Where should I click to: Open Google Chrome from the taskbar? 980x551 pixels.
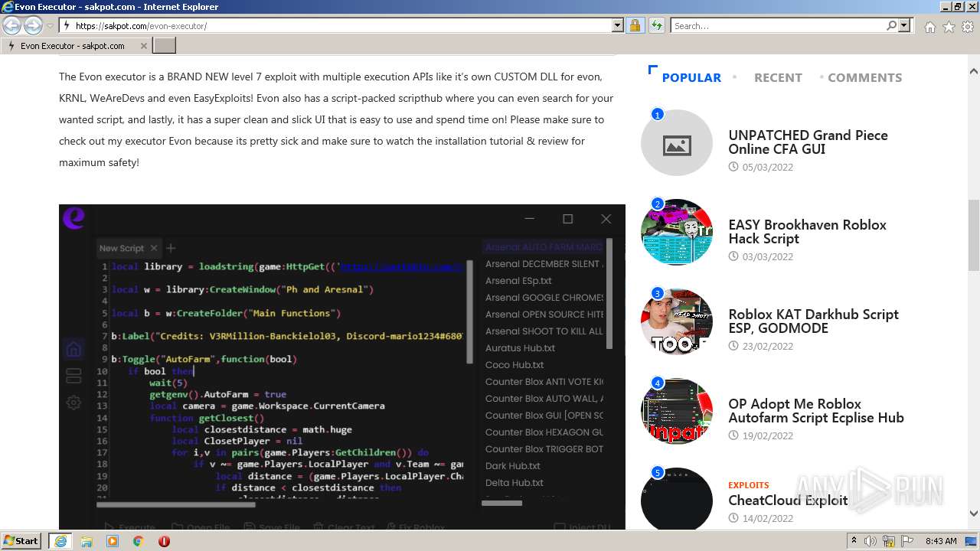pyautogui.click(x=138, y=541)
